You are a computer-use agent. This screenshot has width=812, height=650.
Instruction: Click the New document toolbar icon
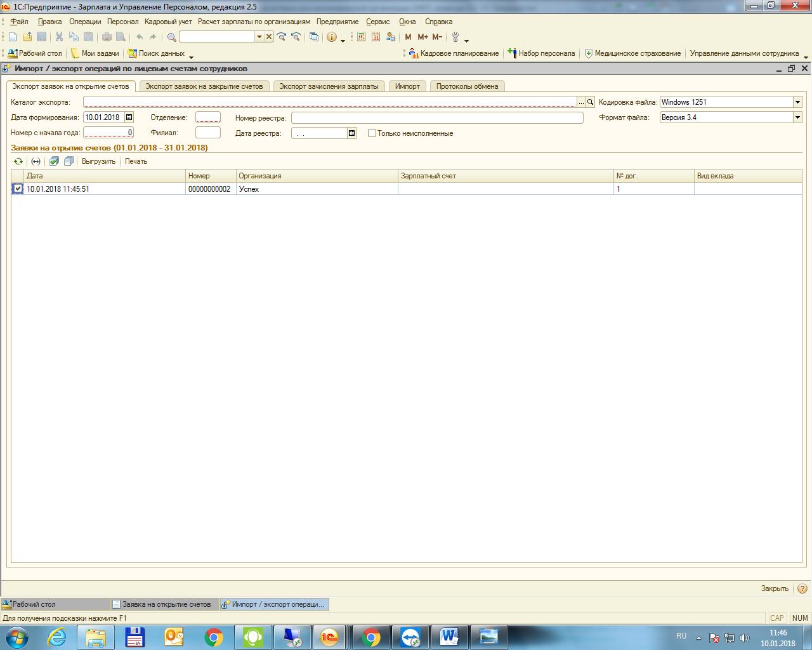pos(13,37)
